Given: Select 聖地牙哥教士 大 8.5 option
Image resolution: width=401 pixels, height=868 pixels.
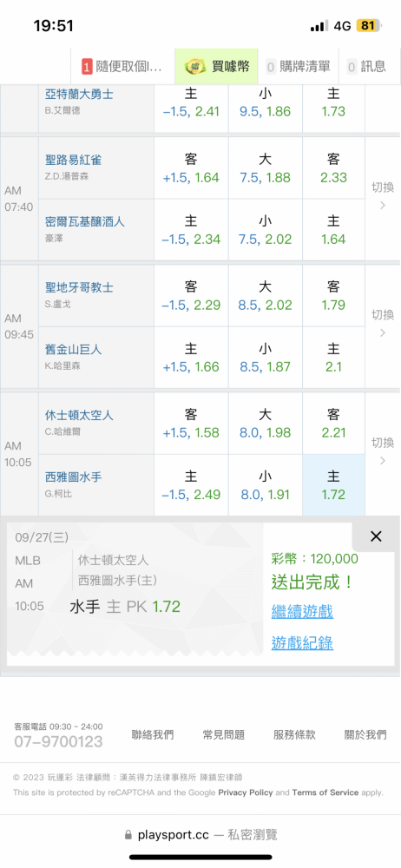Looking at the screenshot, I should pyautogui.click(x=266, y=296).
